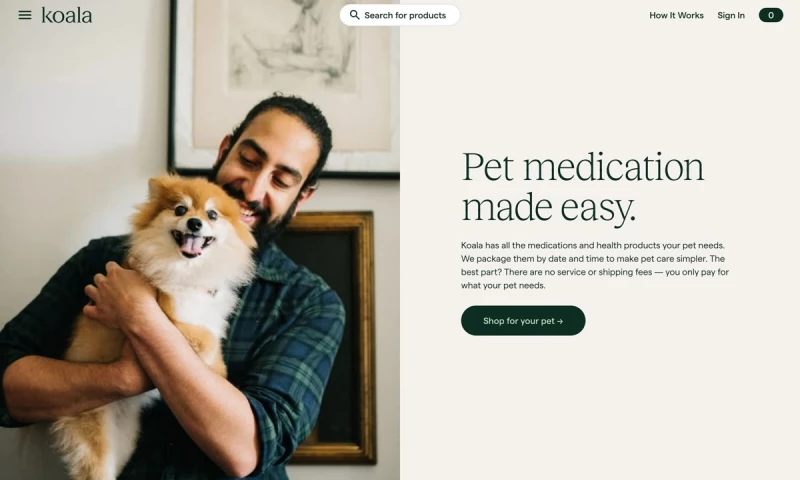Open the hamburger menu icon

click(x=24, y=15)
